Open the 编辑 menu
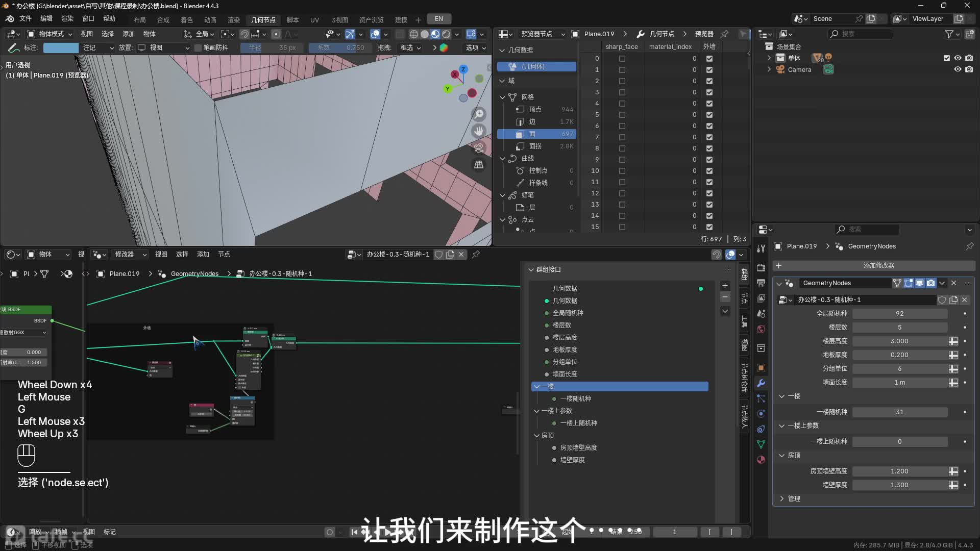Image resolution: width=980 pixels, height=551 pixels. click(x=46, y=19)
